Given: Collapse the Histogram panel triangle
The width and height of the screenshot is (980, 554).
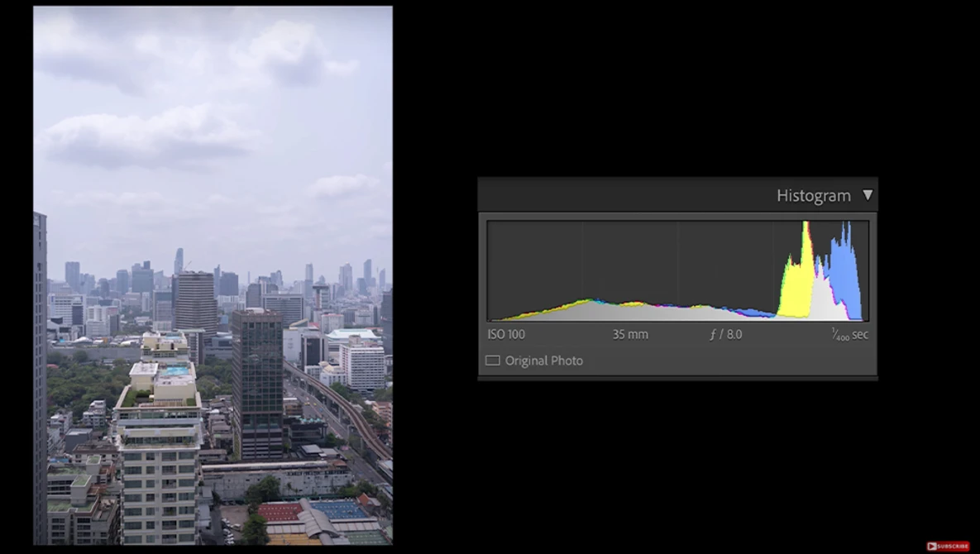Looking at the screenshot, I should (868, 195).
